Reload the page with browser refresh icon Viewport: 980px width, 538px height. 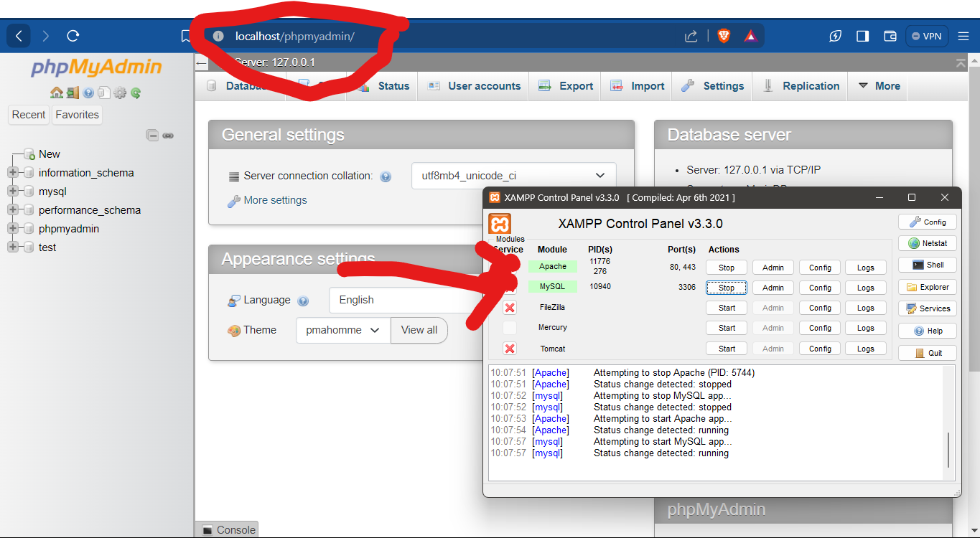click(73, 36)
